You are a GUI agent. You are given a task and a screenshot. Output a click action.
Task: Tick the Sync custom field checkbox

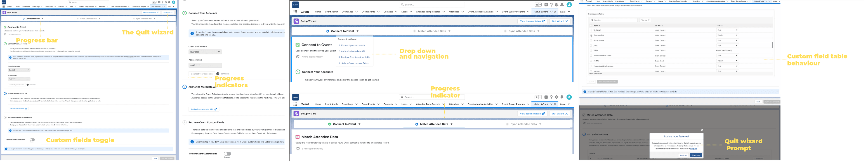click(591, 45)
